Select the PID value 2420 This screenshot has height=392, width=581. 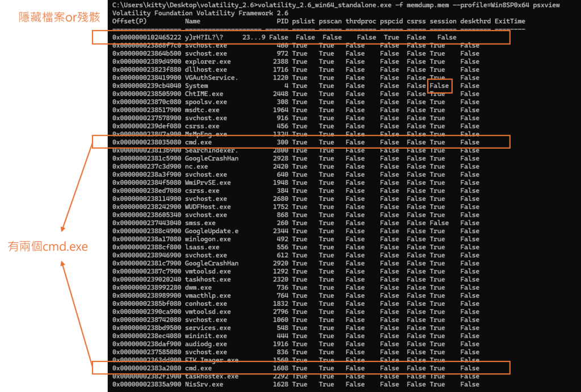(x=280, y=167)
